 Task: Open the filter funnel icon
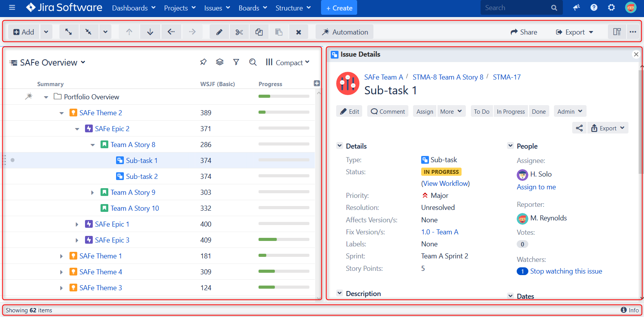[x=236, y=62]
